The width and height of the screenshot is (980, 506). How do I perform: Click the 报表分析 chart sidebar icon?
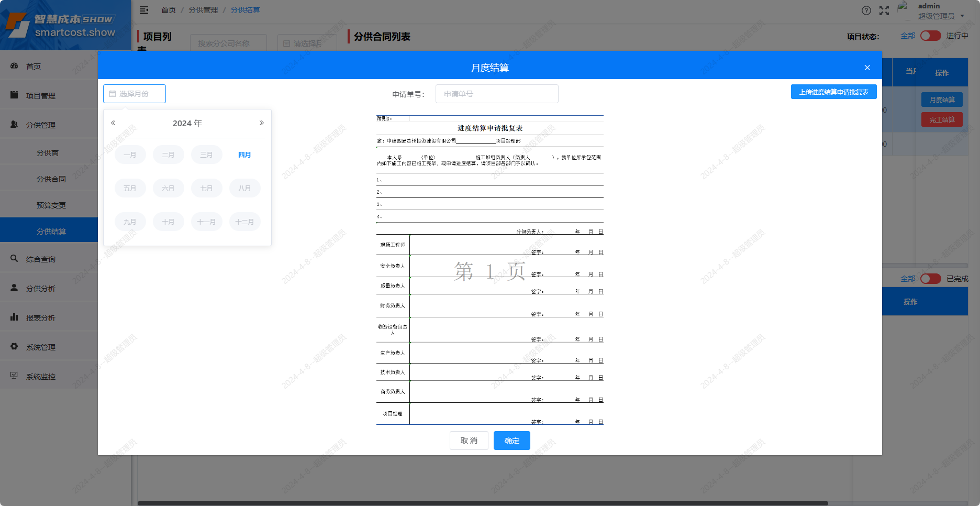pyautogui.click(x=14, y=317)
